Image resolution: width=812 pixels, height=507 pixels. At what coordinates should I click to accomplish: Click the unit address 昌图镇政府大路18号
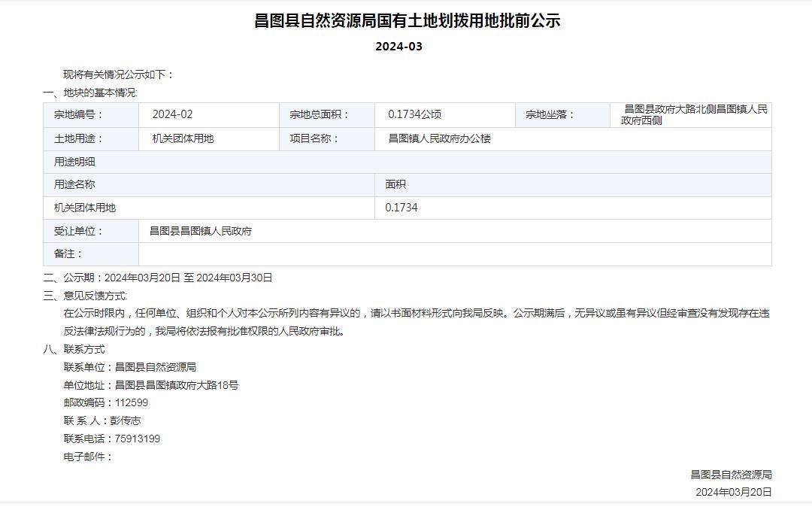coord(177,385)
